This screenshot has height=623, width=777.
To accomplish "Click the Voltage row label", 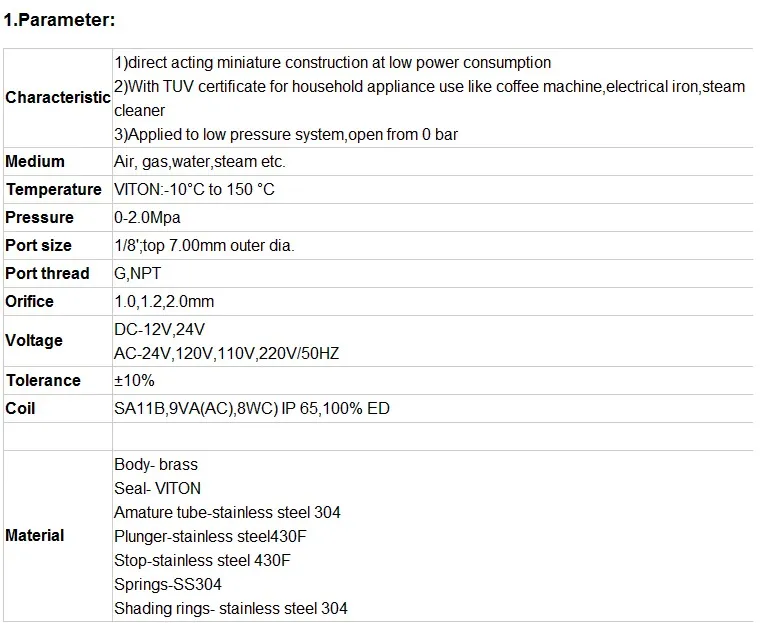I will coord(34,341).
